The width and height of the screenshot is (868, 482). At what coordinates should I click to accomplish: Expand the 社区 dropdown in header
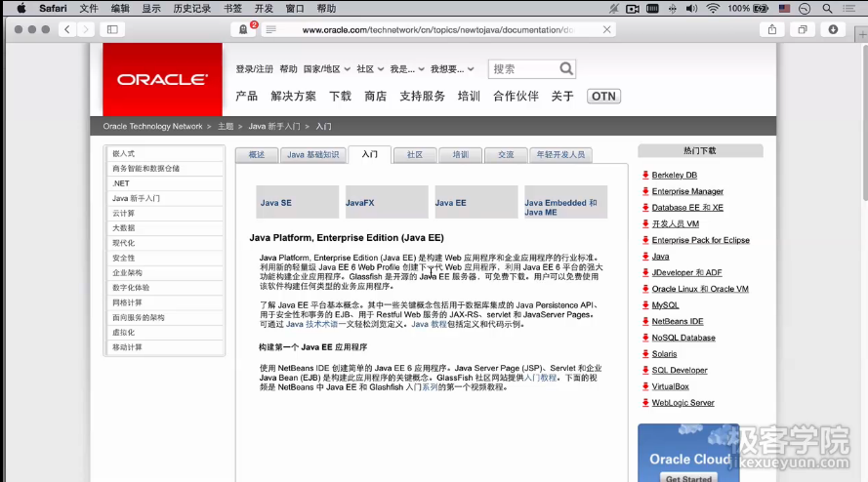click(370, 69)
